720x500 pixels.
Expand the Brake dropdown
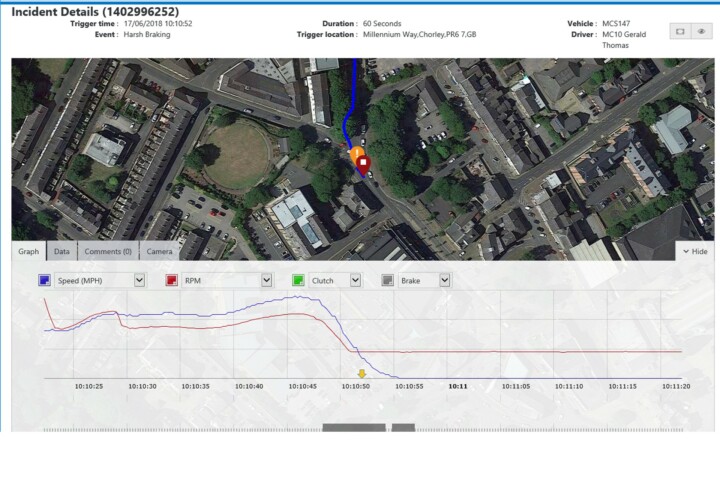click(445, 281)
